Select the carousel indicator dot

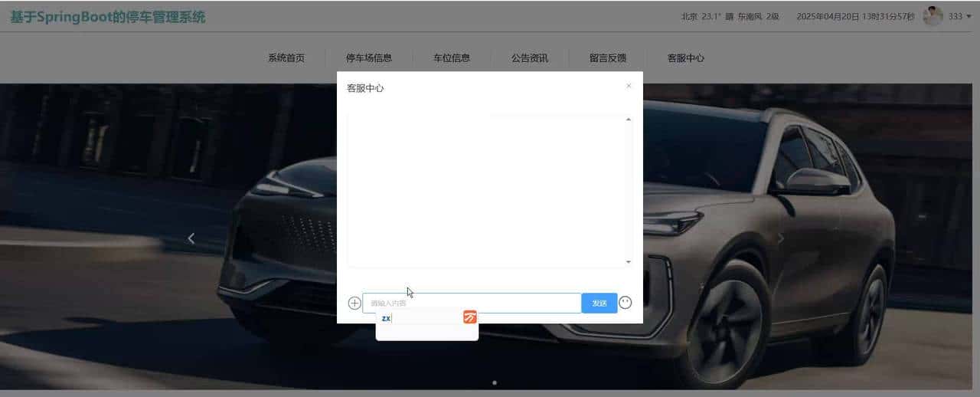[495, 382]
